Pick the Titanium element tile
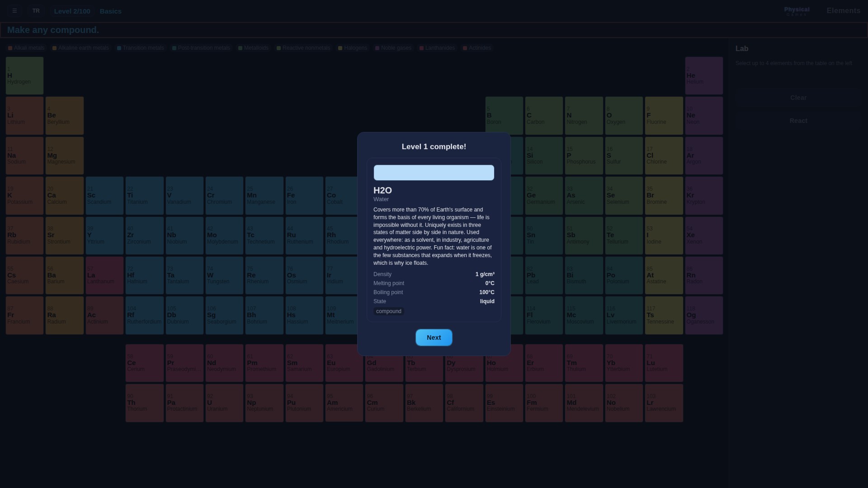 click(144, 196)
